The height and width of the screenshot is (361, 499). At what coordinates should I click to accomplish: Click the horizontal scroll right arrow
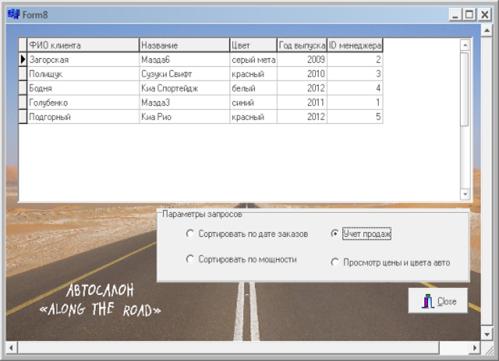click(x=475, y=348)
